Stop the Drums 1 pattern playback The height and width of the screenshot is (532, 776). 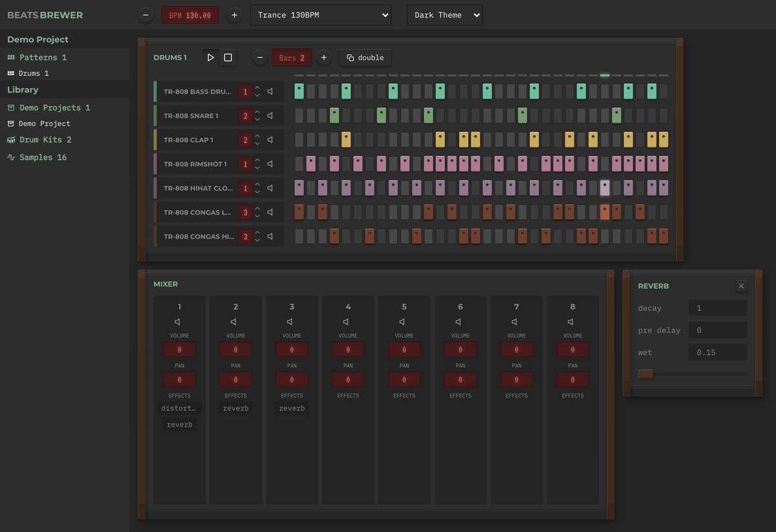(228, 58)
